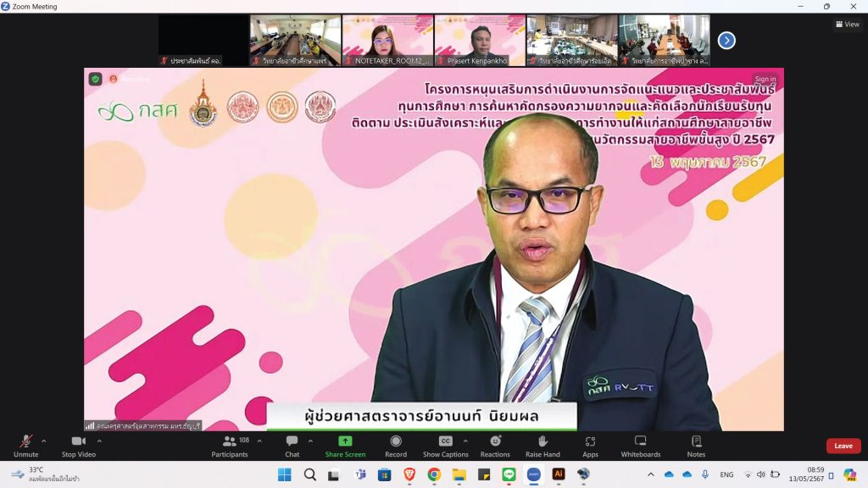Expand chat options arrow
Image resolution: width=868 pixels, height=488 pixels.
(310, 441)
